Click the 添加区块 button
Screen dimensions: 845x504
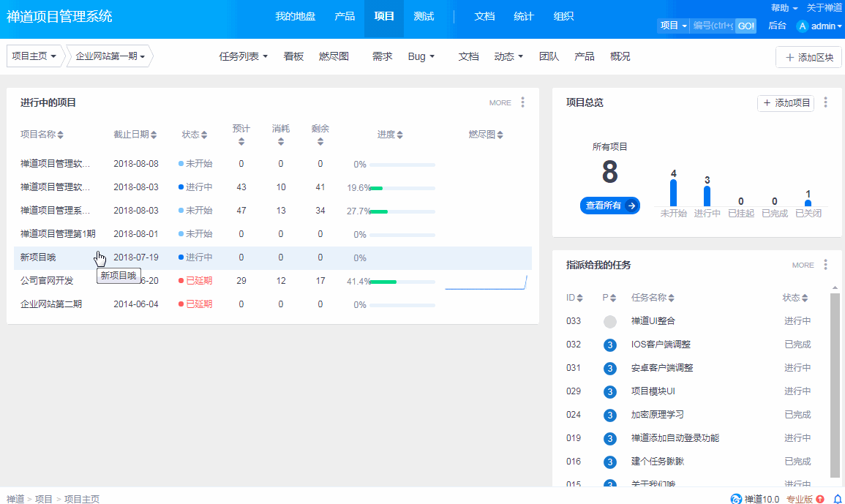click(808, 57)
